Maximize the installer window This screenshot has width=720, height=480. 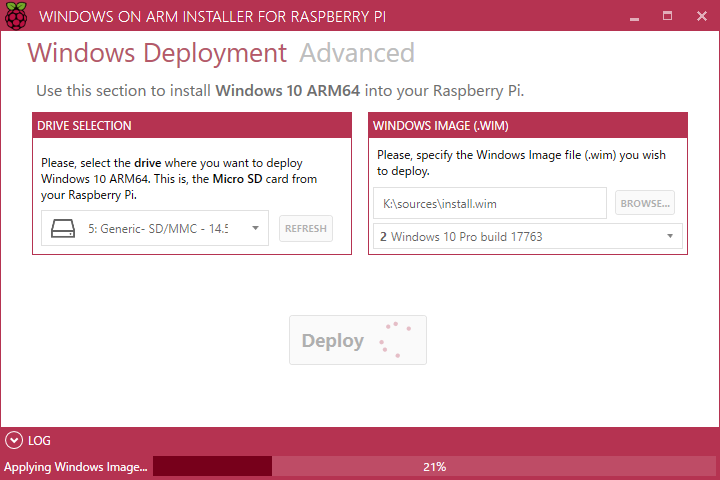pos(668,16)
